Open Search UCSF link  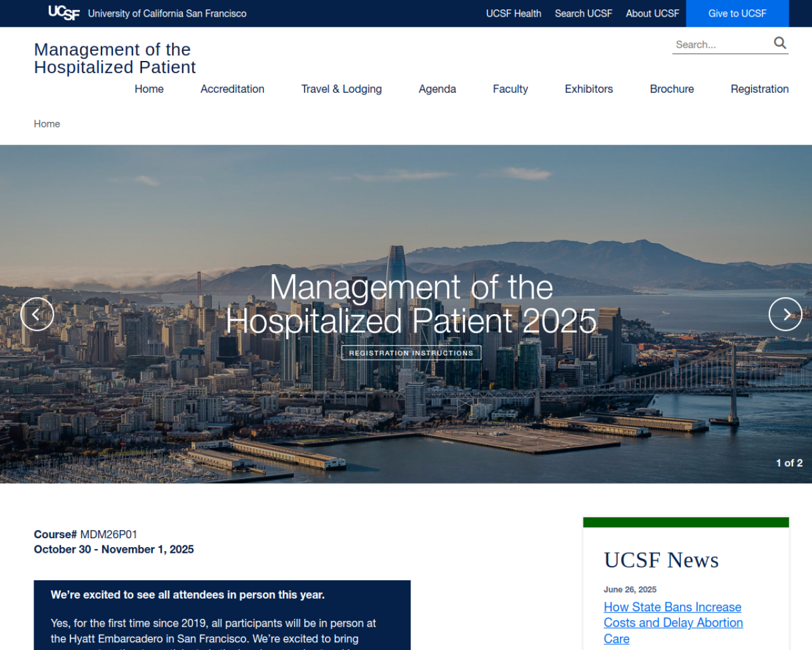click(x=583, y=13)
